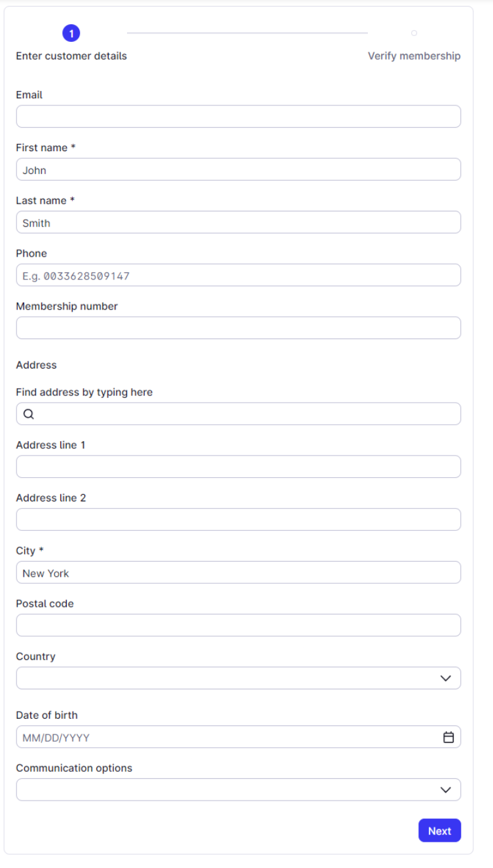Select the First name field showing John
This screenshot has height=868, width=493.
coord(238,169)
